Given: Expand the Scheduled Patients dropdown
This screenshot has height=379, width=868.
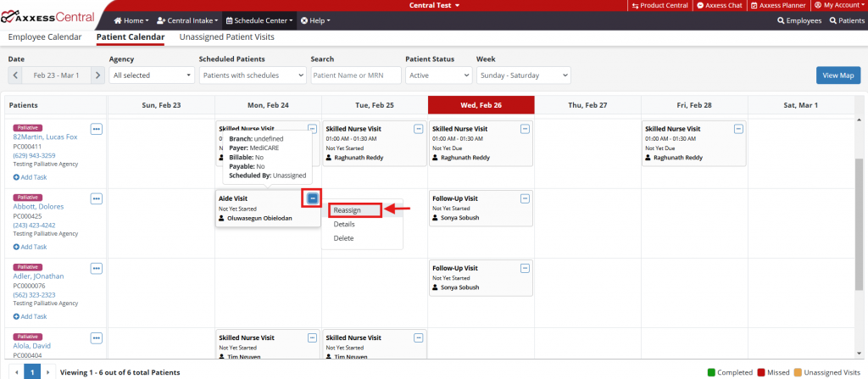Looking at the screenshot, I should 252,75.
